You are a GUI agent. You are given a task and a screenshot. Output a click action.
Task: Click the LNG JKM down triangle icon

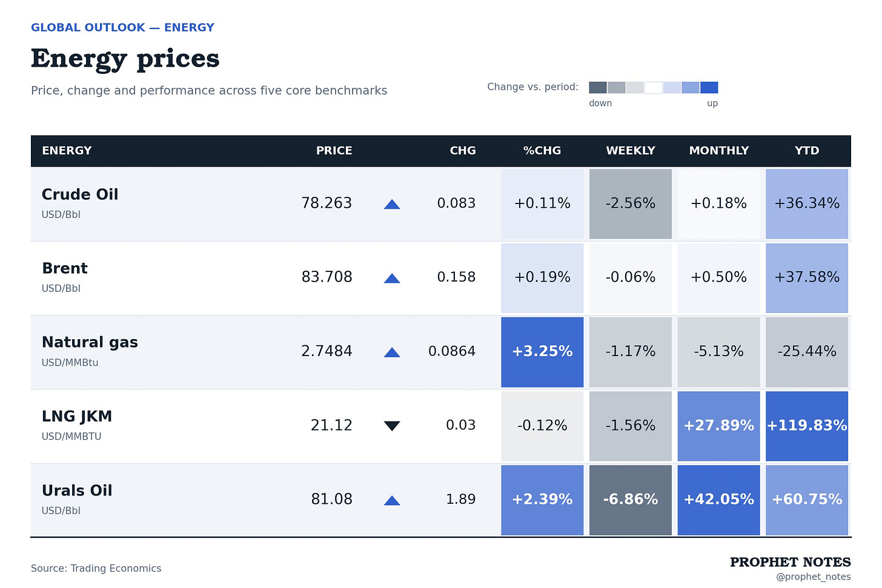point(392,426)
